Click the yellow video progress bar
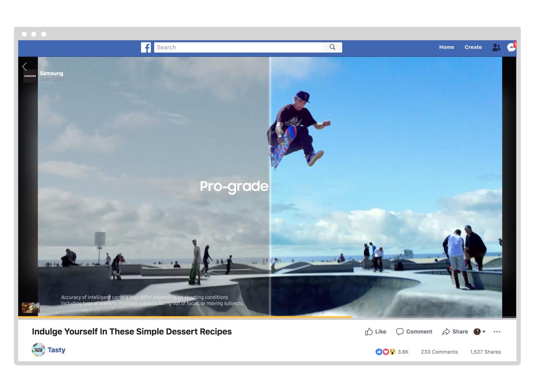This screenshot has height=392, width=535. [x=185, y=317]
